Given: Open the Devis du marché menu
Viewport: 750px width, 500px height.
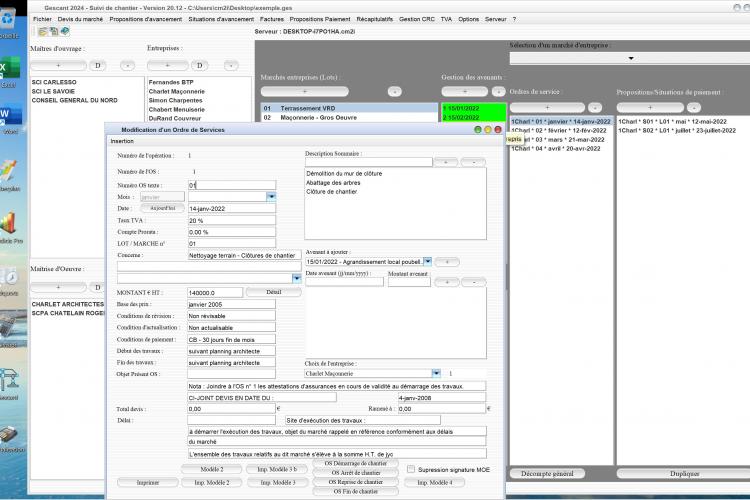Looking at the screenshot, I should [x=80, y=19].
